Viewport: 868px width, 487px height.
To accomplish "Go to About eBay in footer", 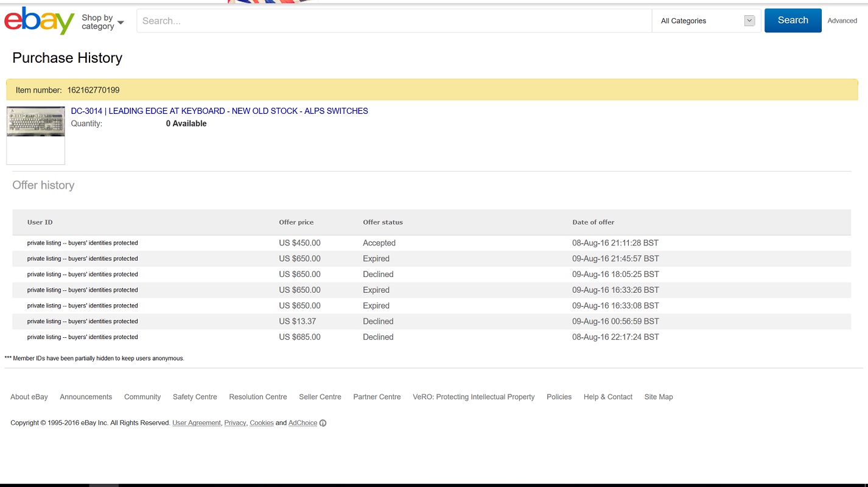I will [29, 397].
